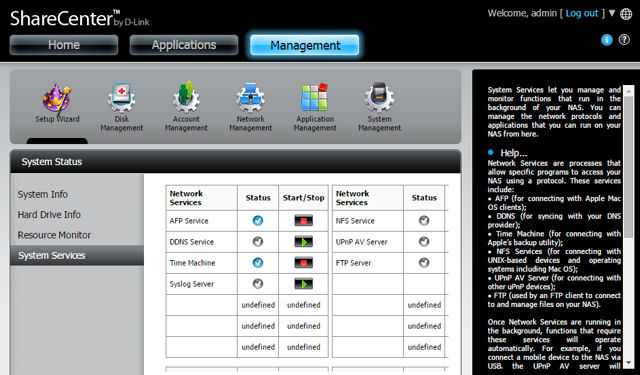This screenshot has width=640, height=375.
Task: Open the language globe icon
Action: click(x=626, y=14)
